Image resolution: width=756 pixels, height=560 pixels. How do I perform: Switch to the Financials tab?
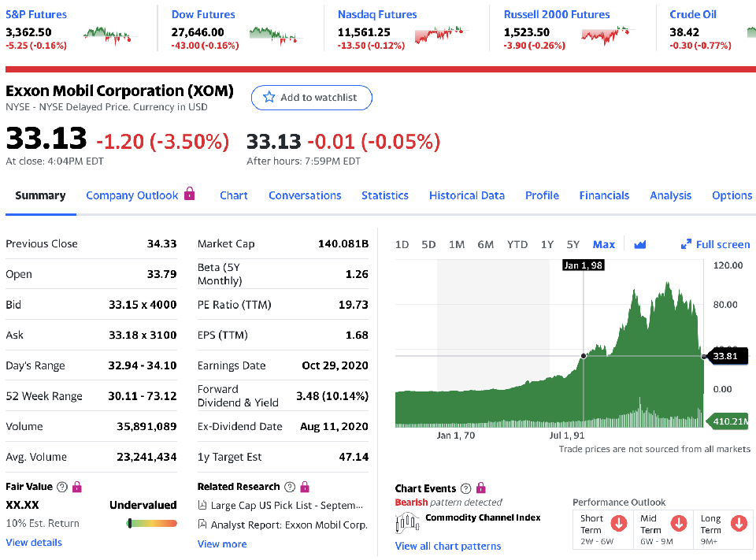tap(604, 195)
